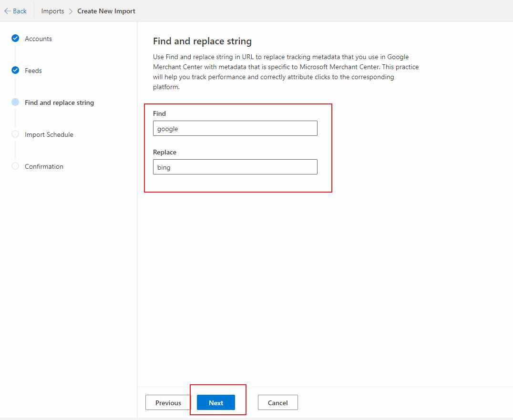Open the Import Schedule step
The image size is (513, 420).
[49, 134]
